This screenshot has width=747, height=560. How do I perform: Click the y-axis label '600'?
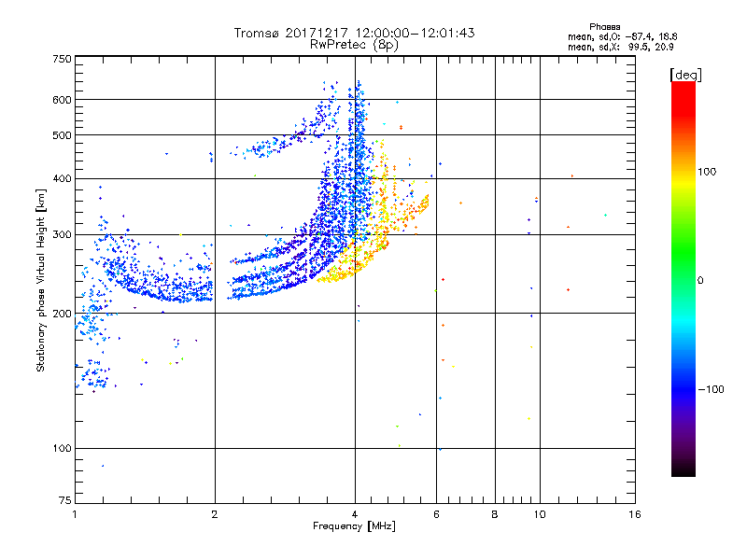pos(62,100)
